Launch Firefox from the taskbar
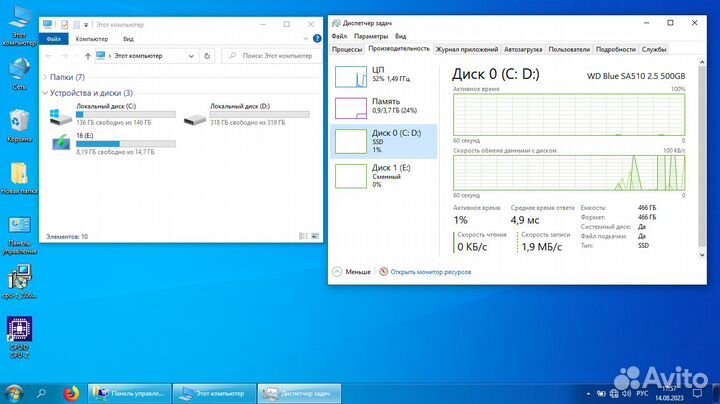The width and height of the screenshot is (720, 404). coord(71,393)
